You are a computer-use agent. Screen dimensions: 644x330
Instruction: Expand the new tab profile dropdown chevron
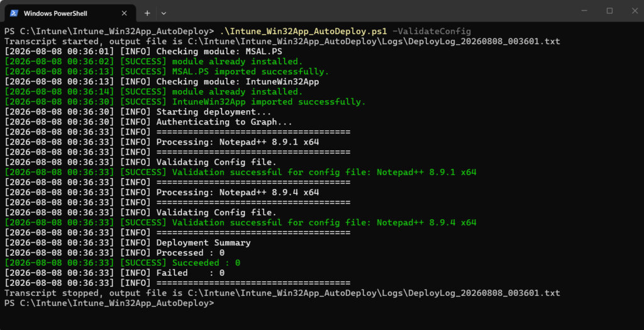tap(164, 13)
